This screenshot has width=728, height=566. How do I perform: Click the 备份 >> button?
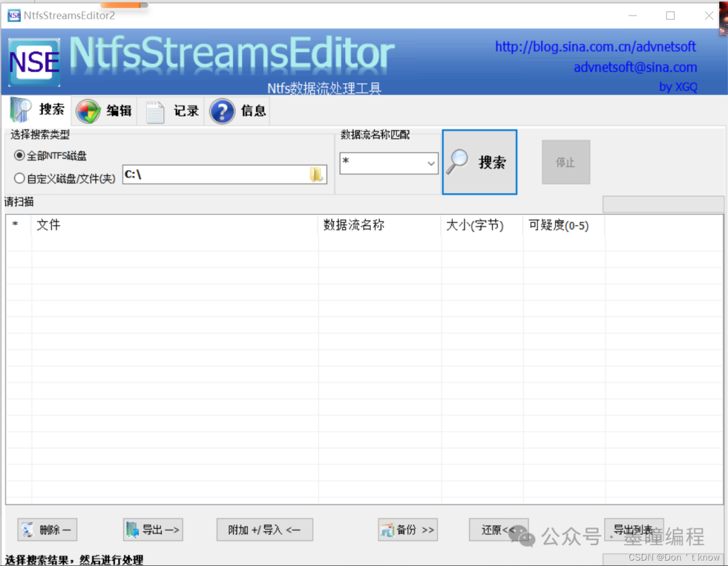[x=408, y=530]
